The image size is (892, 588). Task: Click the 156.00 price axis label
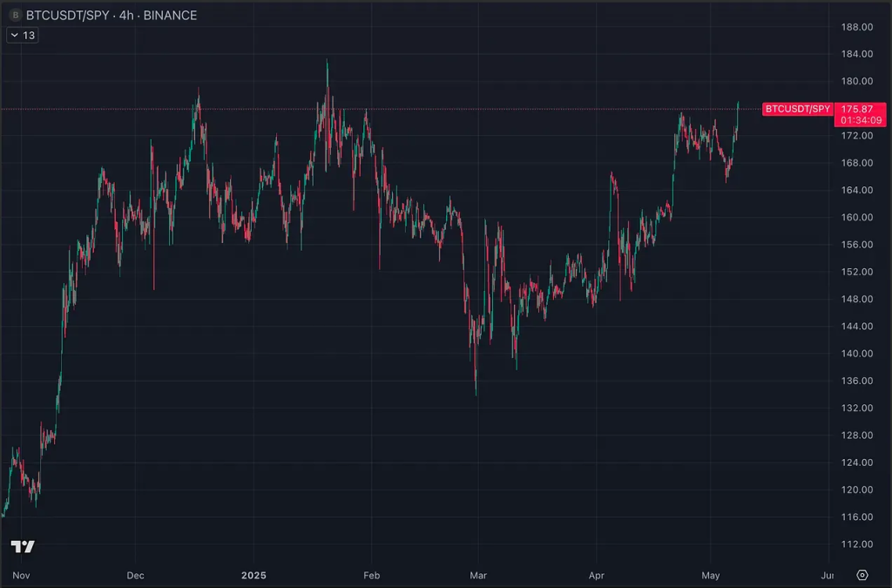click(x=857, y=245)
